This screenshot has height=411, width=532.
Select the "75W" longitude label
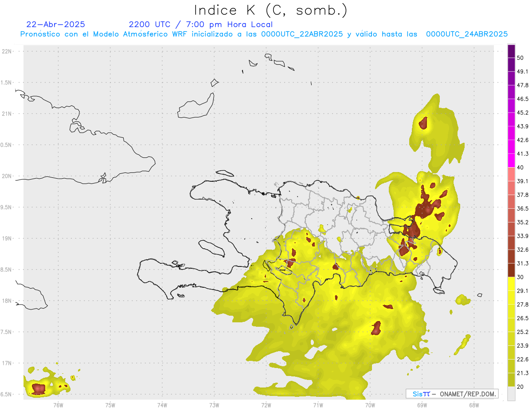pyautogui.click(x=110, y=405)
